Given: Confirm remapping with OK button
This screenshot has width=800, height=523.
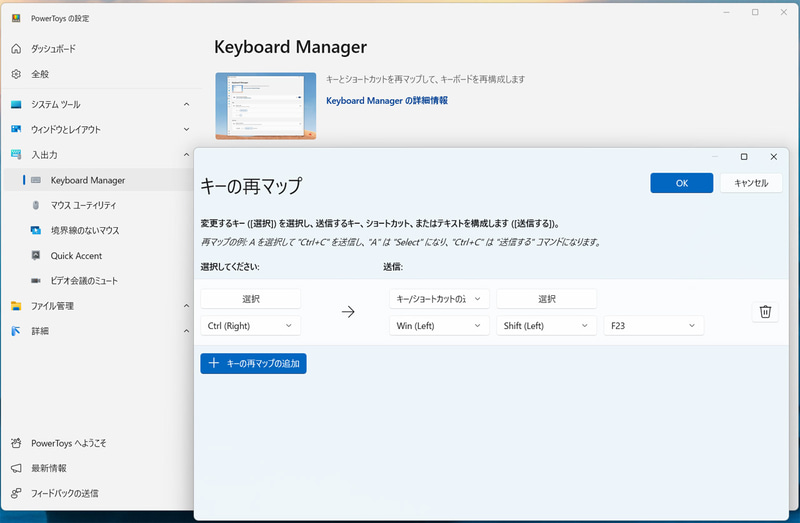Looking at the screenshot, I should (x=682, y=183).
